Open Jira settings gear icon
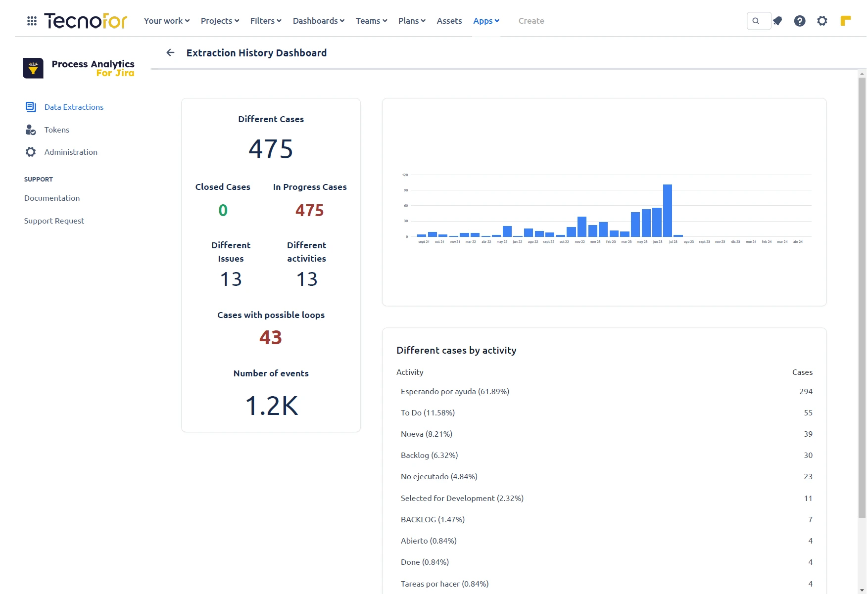The image size is (868, 594). tap(822, 21)
